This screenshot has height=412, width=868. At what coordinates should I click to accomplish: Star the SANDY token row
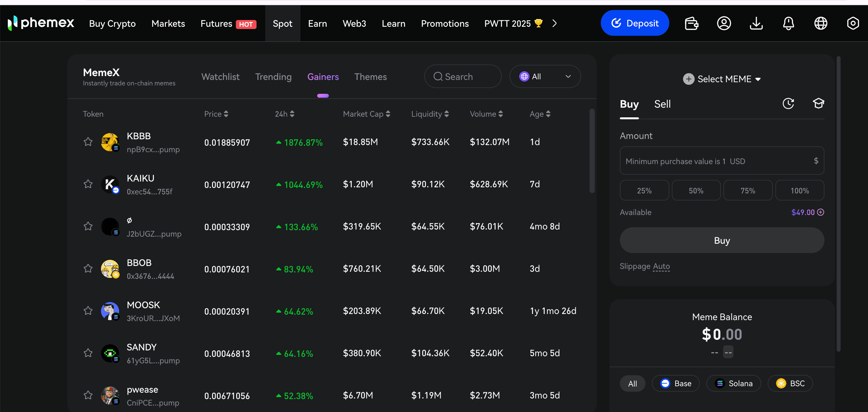(88, 353)
